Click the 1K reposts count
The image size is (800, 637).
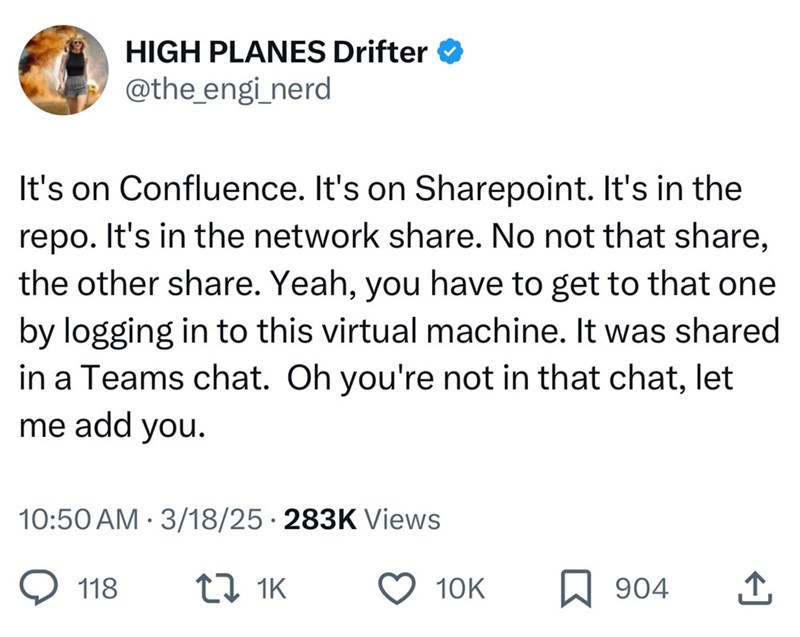coord(271,588)
